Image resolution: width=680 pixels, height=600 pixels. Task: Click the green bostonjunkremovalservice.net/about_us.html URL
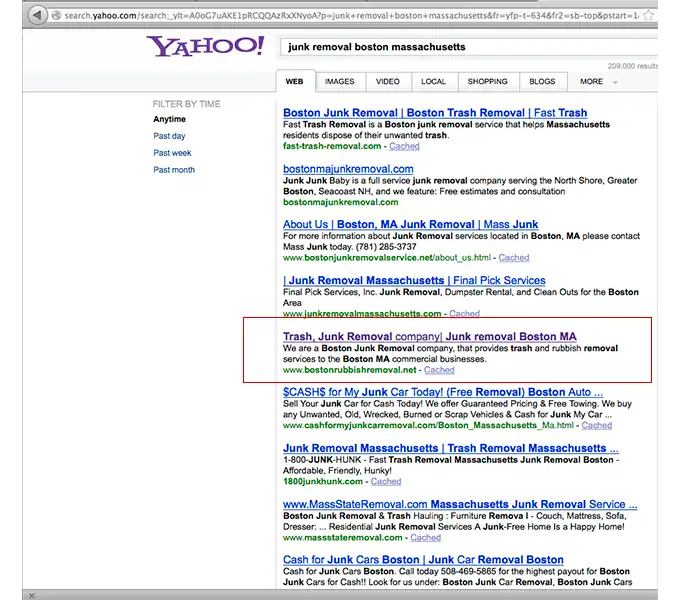click(x=387, y=258)
